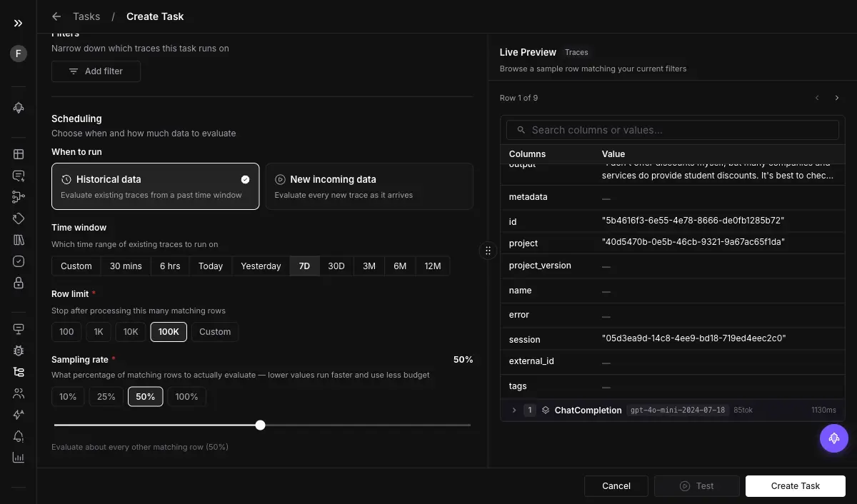This screenshot has width=857, height=504.
Task: Open the branching workflow icon in sidebar
Action: coord(19,197)
